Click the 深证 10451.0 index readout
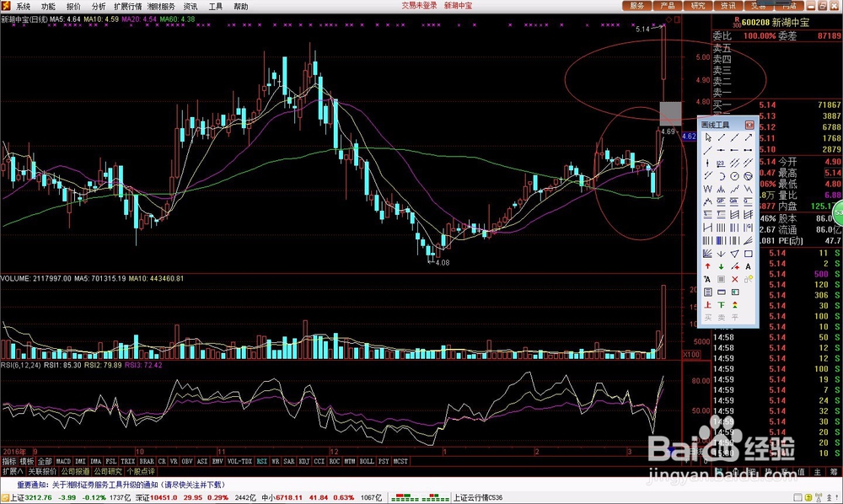This screenshot has width=843, height=504. 157,497
